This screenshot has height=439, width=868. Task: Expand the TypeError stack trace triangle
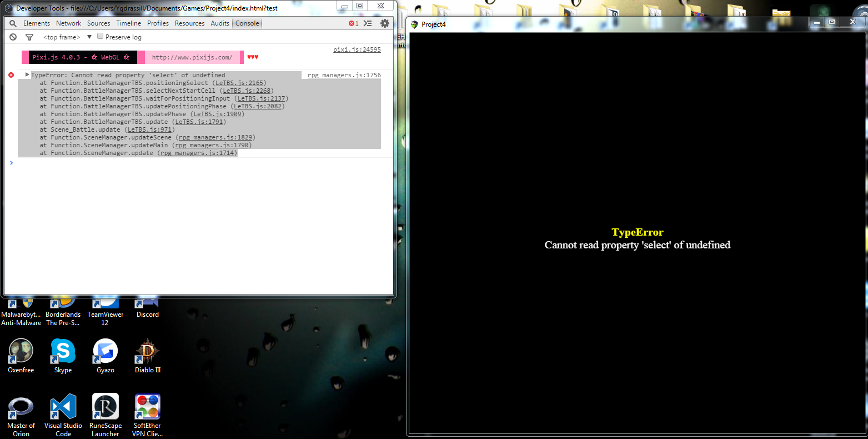pyautogui.click(x=27, y=74)
